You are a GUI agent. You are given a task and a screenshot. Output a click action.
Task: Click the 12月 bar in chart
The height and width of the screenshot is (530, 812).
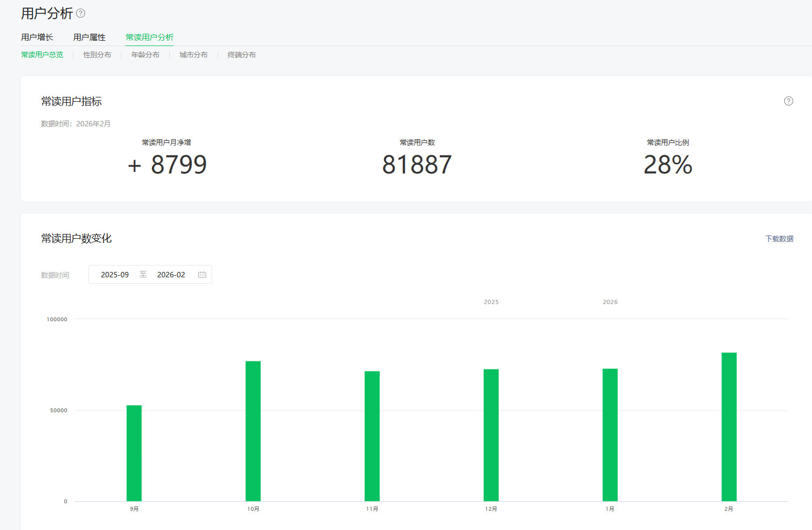tap(491, 435)
